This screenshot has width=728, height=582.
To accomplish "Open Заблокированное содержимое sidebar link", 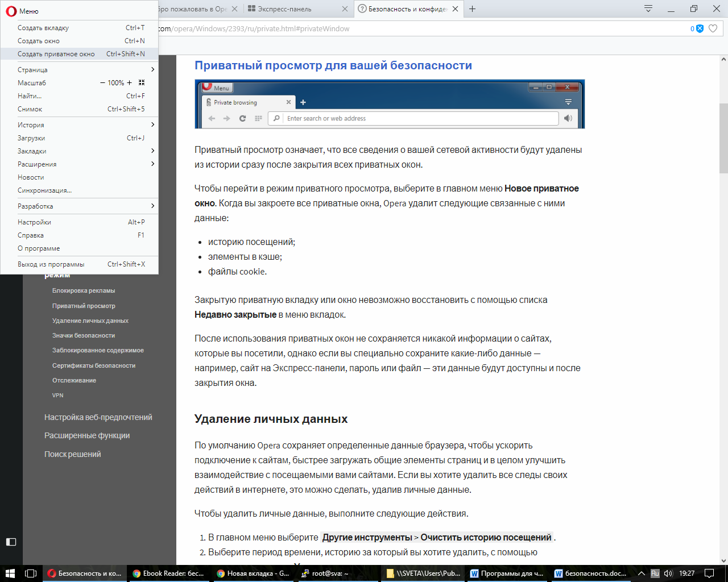I will pos(98,350).
